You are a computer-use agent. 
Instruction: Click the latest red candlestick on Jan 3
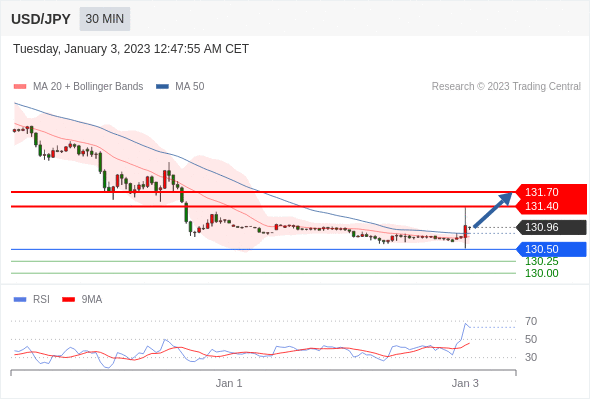tap(465, 231)
